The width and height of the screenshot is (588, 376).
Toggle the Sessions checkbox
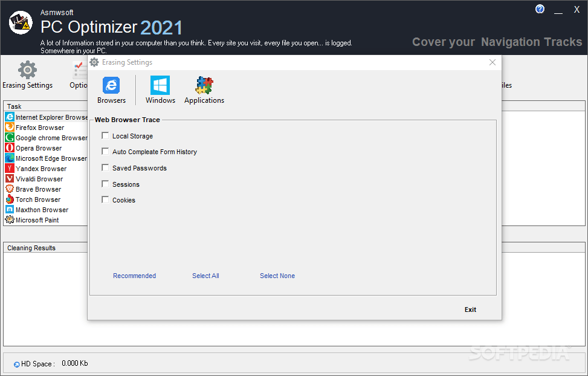(x=105, y=184)
